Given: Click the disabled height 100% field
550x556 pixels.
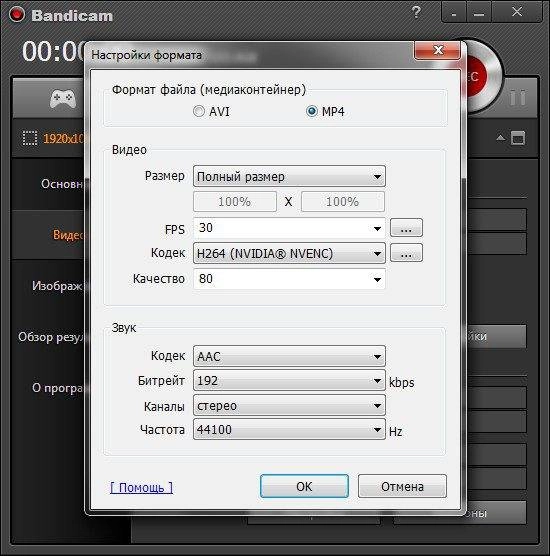Looking at the screenshot, I should click(x=343, y=202).
